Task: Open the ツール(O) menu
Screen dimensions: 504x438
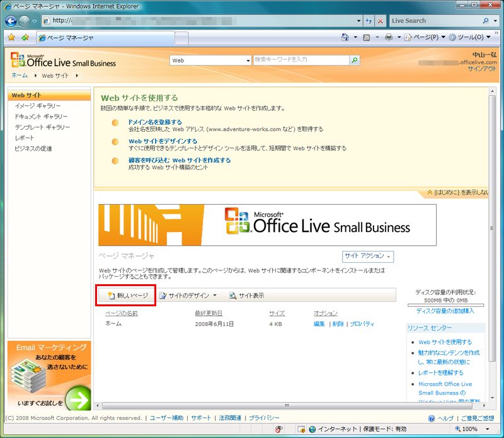Action: point(469,37)
